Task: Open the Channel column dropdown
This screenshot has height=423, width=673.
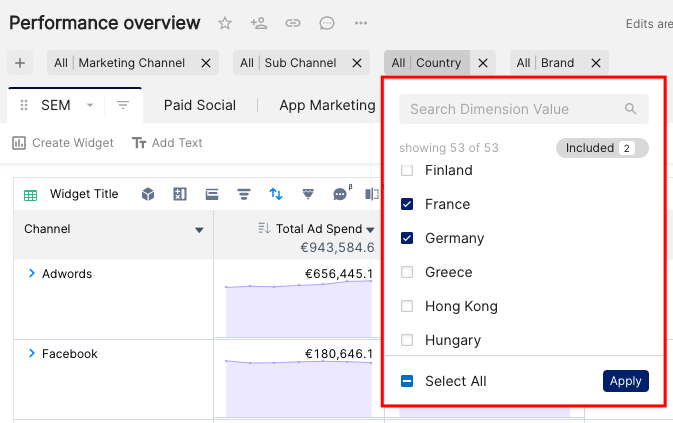Action: [x=199, y=230]
